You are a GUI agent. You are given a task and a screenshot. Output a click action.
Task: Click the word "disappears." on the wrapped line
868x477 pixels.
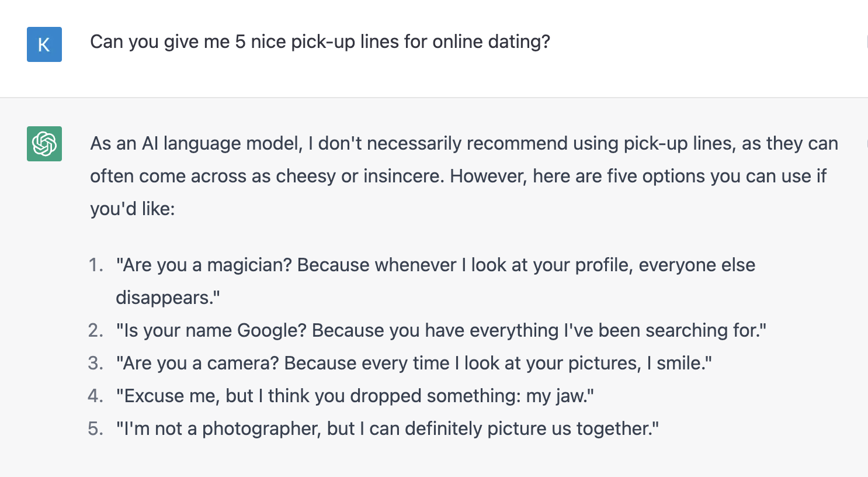pos(168,298)
